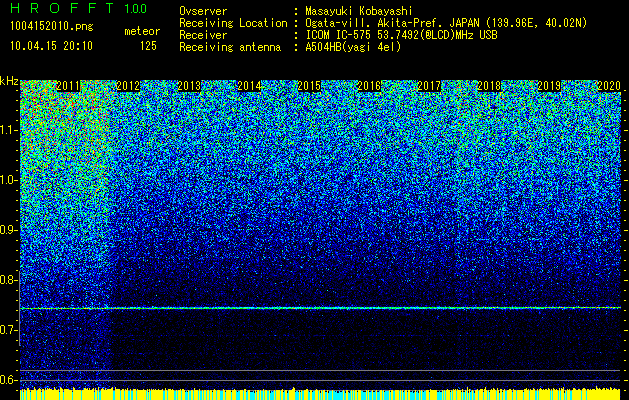The image size is (629, 400).
Task: Click the Receiving Location value line
Action: pyautogui.click(x=446, y=24)
